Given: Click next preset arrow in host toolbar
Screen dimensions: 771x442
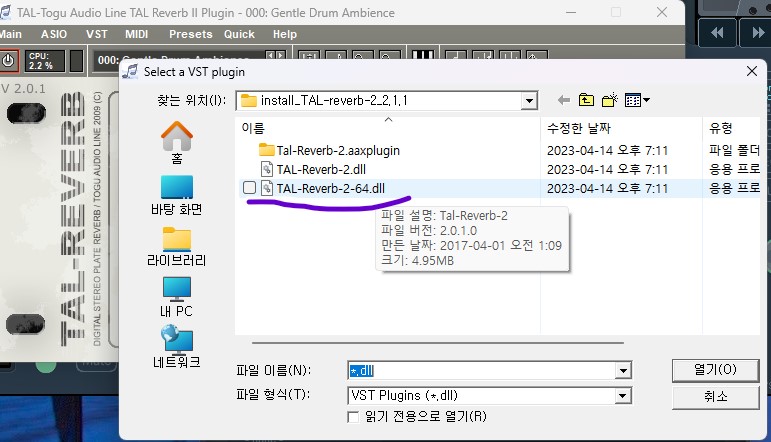Looking at the screenshot, I should click(x=280, y=55).
